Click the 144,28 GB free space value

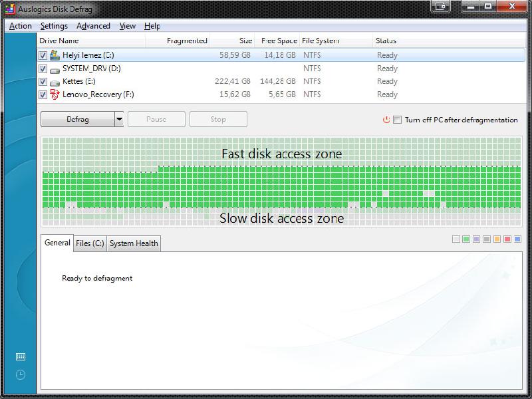[277, 81]
